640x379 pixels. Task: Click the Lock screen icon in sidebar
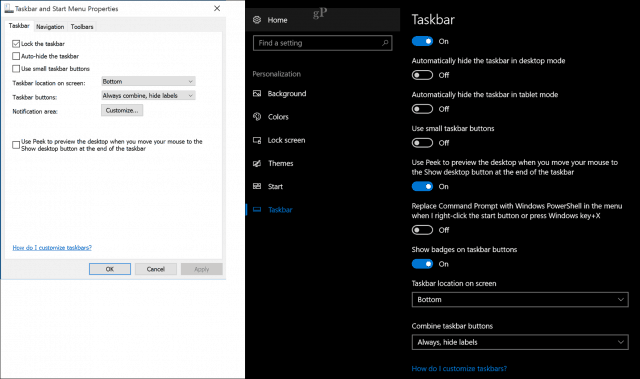pyautogui.click(x=257, y=140)
